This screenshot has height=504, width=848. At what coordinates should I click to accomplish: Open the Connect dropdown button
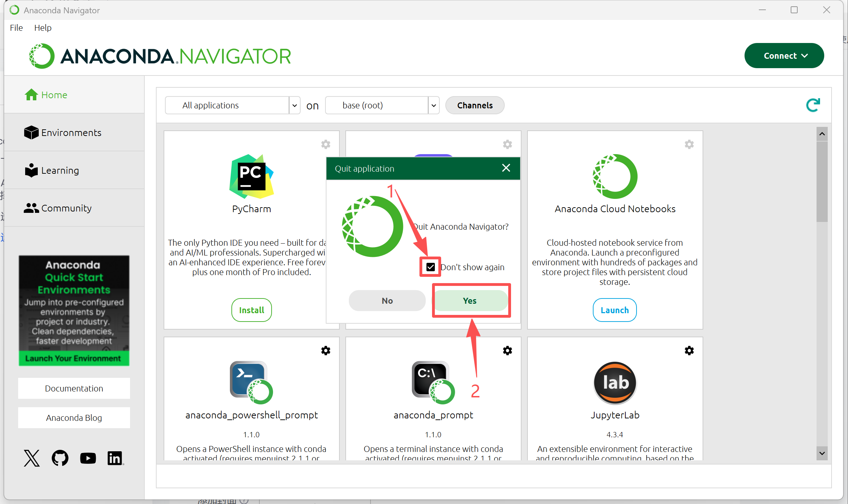pyautogui.click(x=784, y=56)
